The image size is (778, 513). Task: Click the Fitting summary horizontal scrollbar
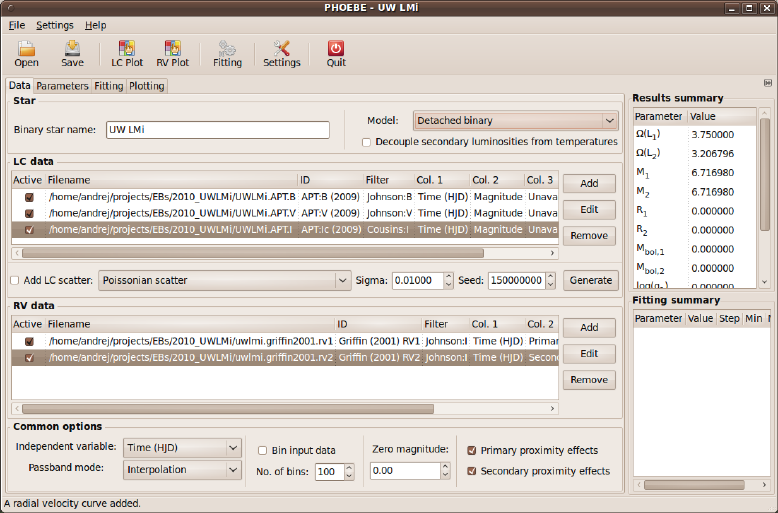(694, 485)
